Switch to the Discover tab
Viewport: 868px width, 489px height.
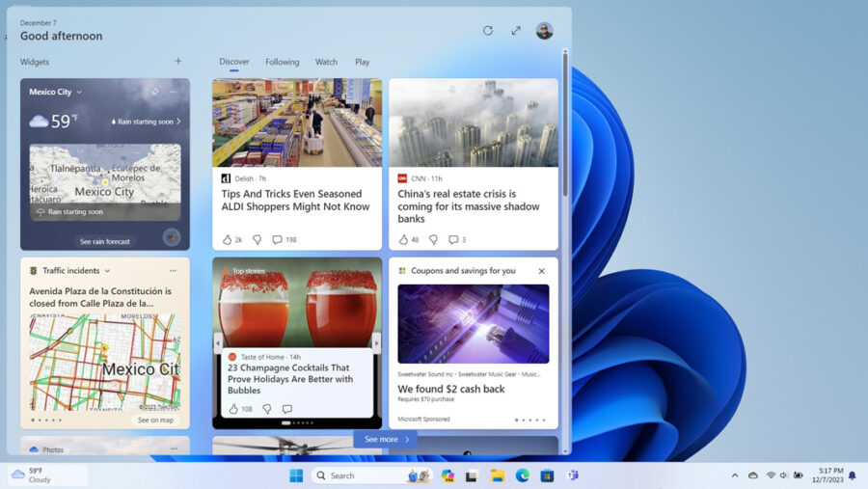tap(234, 62)
